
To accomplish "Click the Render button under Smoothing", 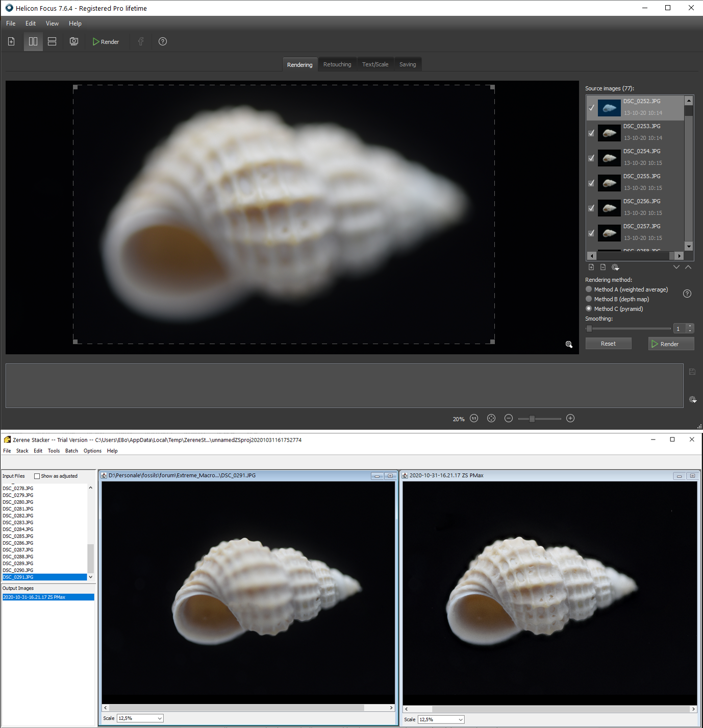I will 671,344.
